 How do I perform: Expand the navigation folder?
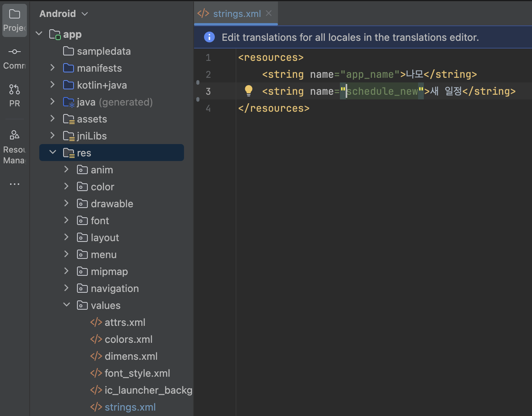click(67, 288)
